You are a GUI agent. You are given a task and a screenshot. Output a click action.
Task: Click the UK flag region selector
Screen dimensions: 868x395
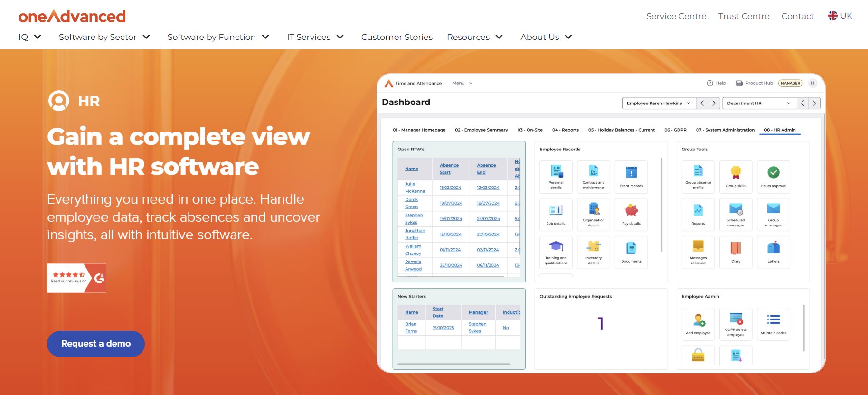click(x=840, y=16)
